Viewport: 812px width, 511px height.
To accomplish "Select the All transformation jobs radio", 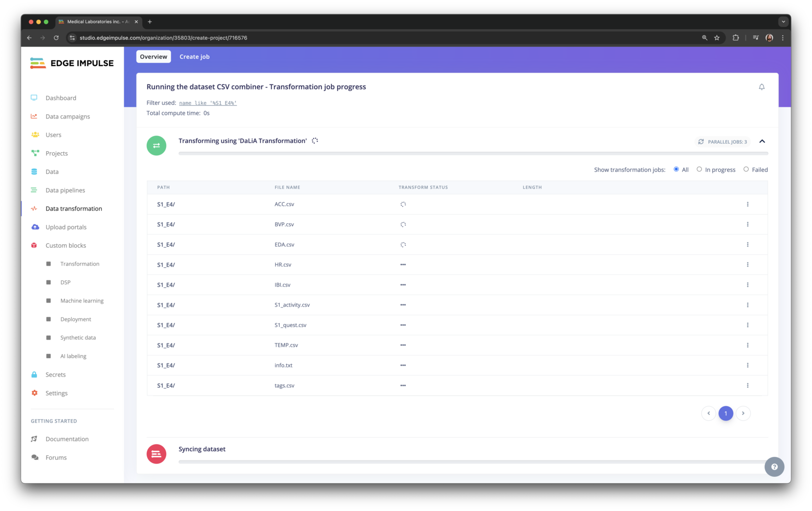I will pyautogui.click(x=676, y=169).
